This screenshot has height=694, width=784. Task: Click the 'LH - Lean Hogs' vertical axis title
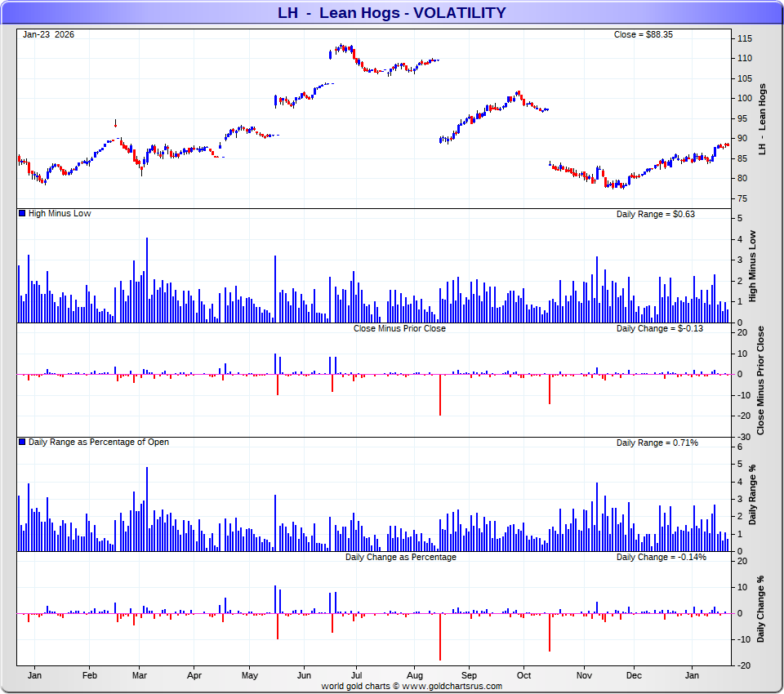click(x=762, y=119)
